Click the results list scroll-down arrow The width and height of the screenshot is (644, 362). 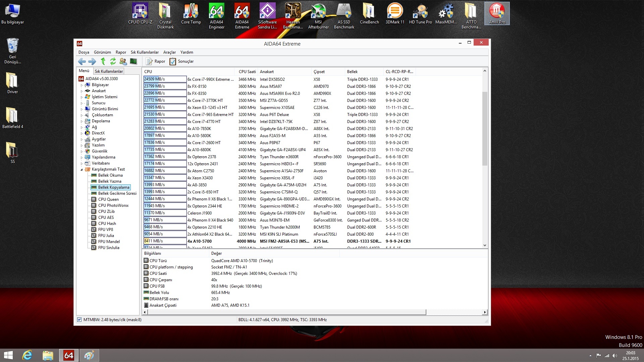[485, 245]
